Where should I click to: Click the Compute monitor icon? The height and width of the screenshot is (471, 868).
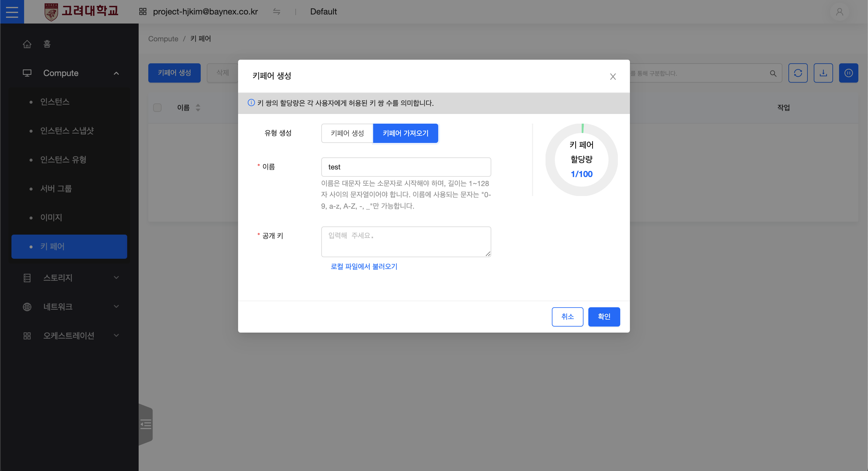click(27, 73)
